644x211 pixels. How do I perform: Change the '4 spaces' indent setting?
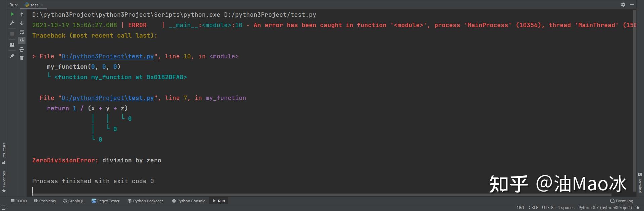(566, 208)
